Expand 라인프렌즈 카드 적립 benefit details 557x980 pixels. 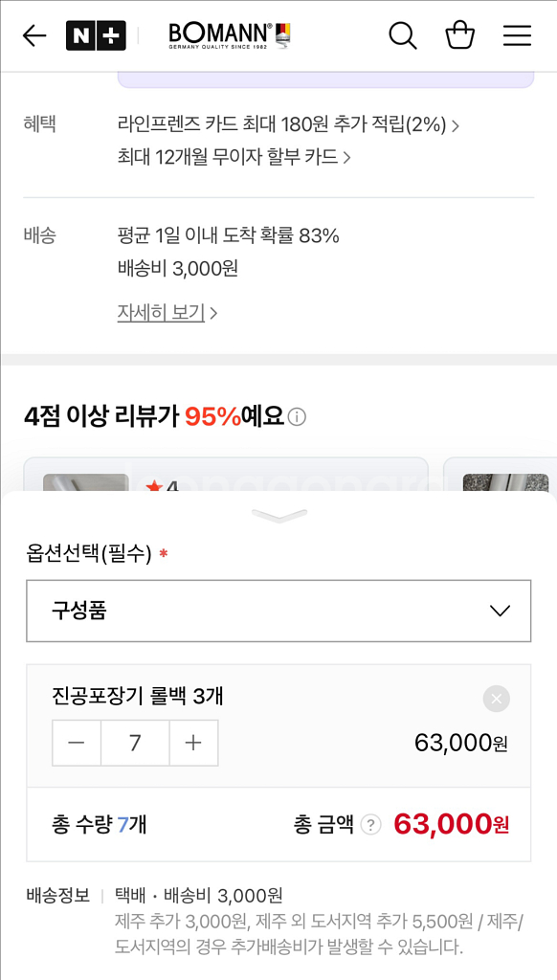pos(287,124)
